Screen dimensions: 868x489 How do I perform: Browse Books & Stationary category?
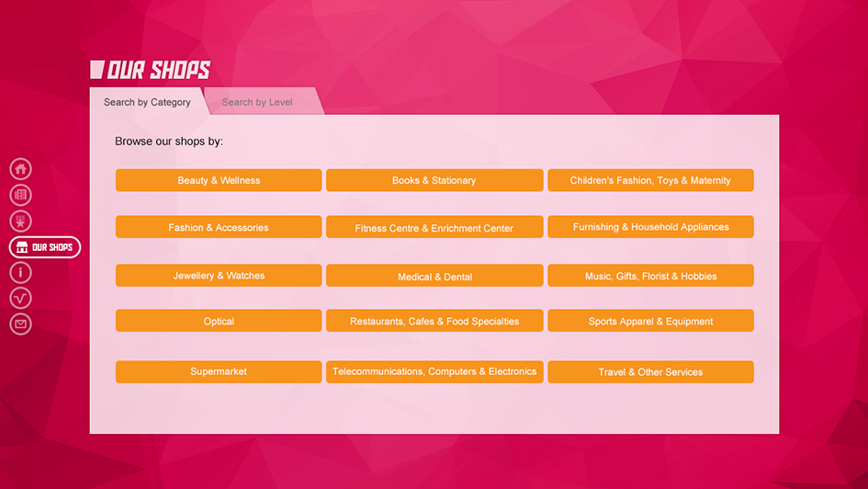point(434,180)
